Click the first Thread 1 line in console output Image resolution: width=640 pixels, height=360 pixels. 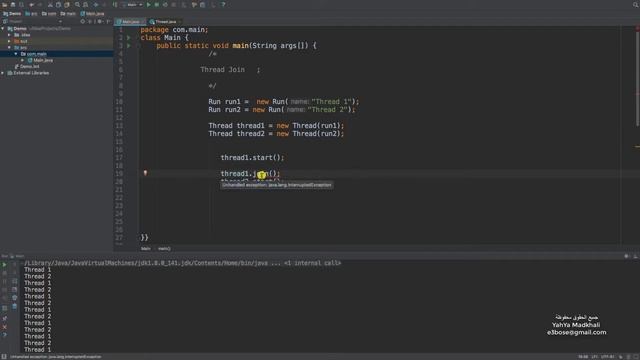[38, 270]
